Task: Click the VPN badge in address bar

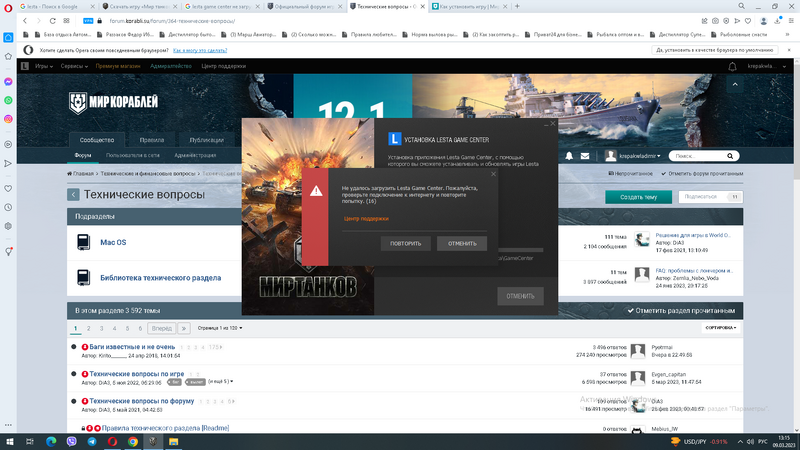Action: point(88,21)
